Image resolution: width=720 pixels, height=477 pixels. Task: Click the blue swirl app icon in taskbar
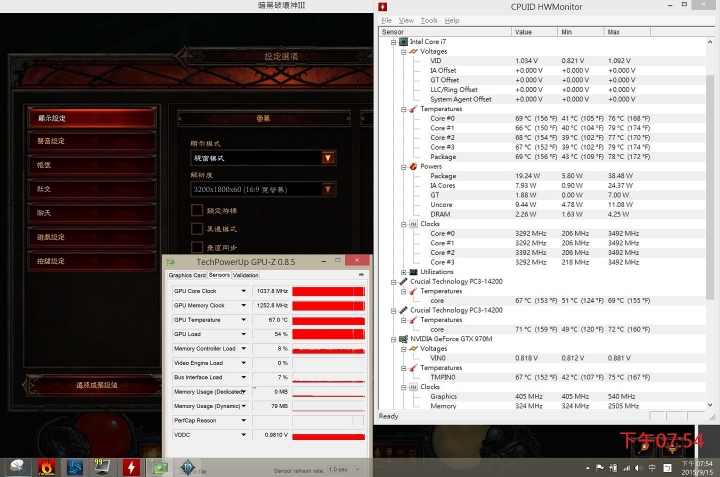(74, 467)
